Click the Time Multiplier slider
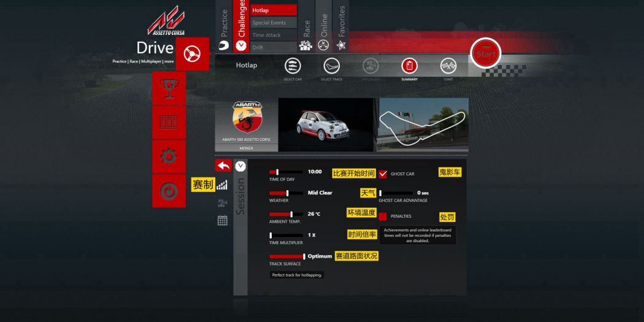The width and height of the screenshot is (644, 322). pyautogui.click(x=286, y=236)
